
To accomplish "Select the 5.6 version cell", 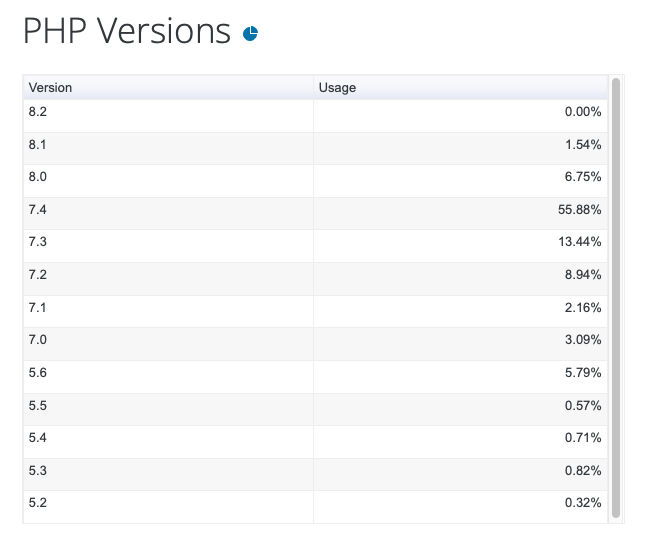I will coord(168,377).
